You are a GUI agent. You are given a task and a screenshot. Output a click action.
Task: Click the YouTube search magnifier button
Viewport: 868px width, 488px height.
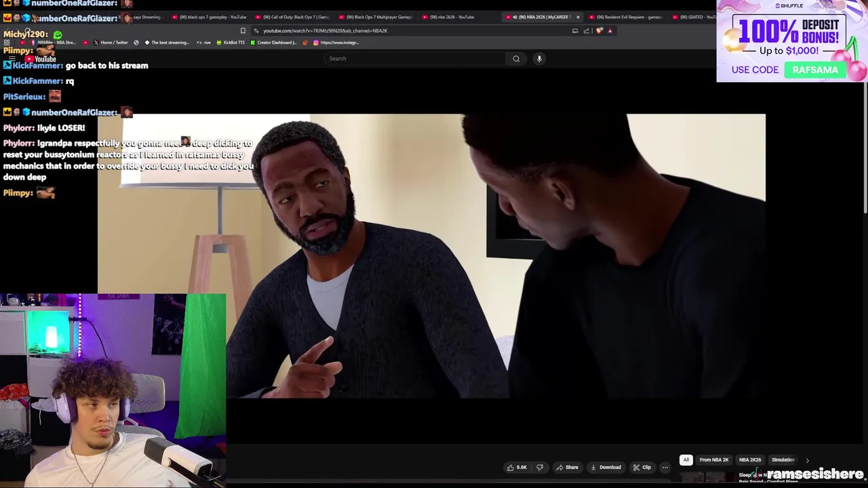click(x=516, y=58)
